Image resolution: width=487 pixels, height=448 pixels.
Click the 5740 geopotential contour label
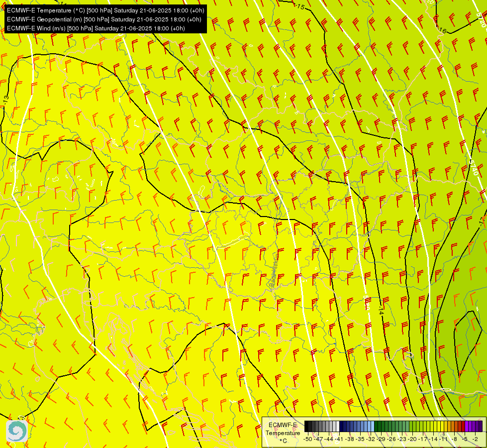tap(474, 167)
